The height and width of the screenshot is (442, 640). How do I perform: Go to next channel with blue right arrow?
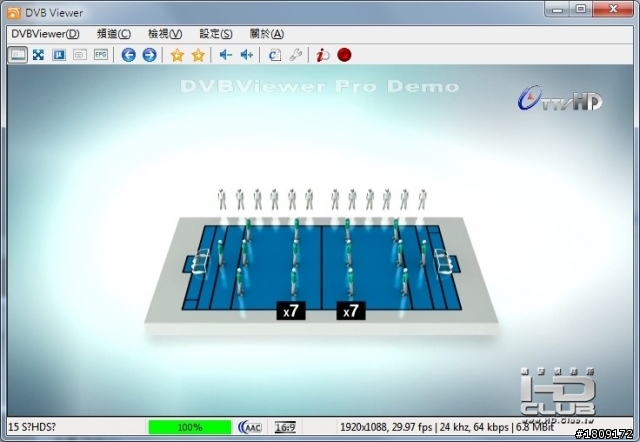click(x=149, y=55)
